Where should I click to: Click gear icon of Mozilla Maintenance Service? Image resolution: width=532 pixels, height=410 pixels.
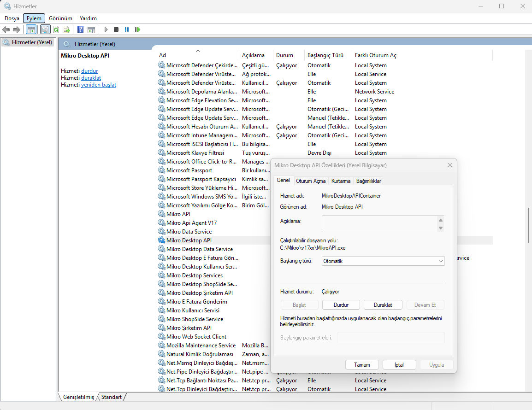[162, 345]
